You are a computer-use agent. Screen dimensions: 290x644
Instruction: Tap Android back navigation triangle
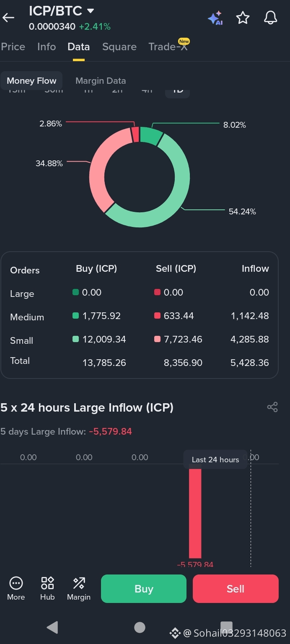[x=52, y=627]
